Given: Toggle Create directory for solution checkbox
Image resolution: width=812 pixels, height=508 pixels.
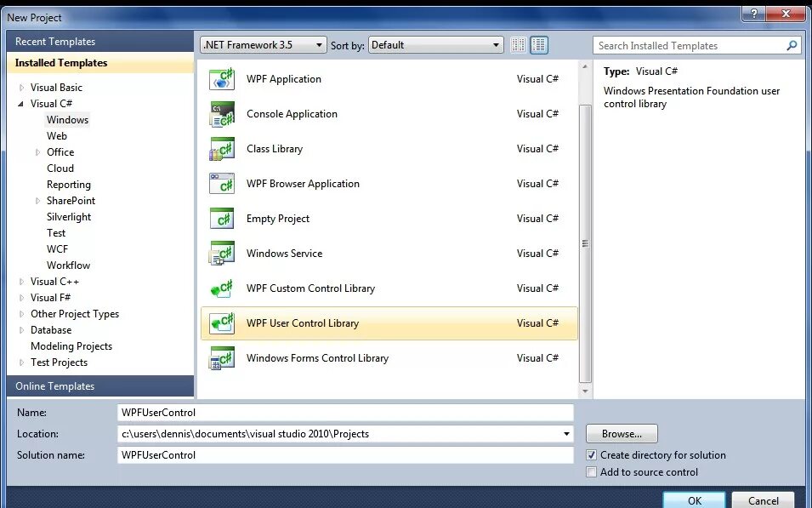Looking at the screenshot, I should (592, 455).
